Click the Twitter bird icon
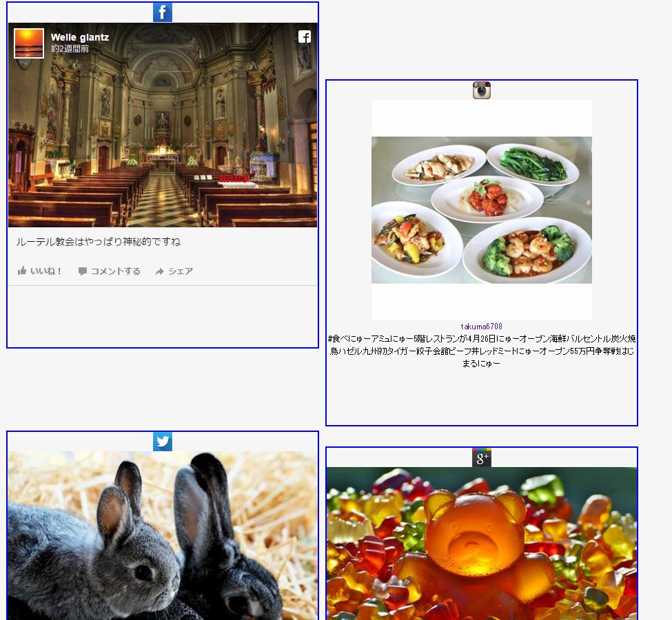672x620 pixels. click(162, 442)
